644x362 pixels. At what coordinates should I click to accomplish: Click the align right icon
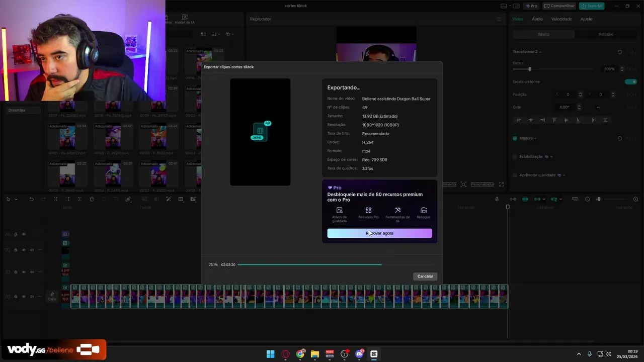542,120
